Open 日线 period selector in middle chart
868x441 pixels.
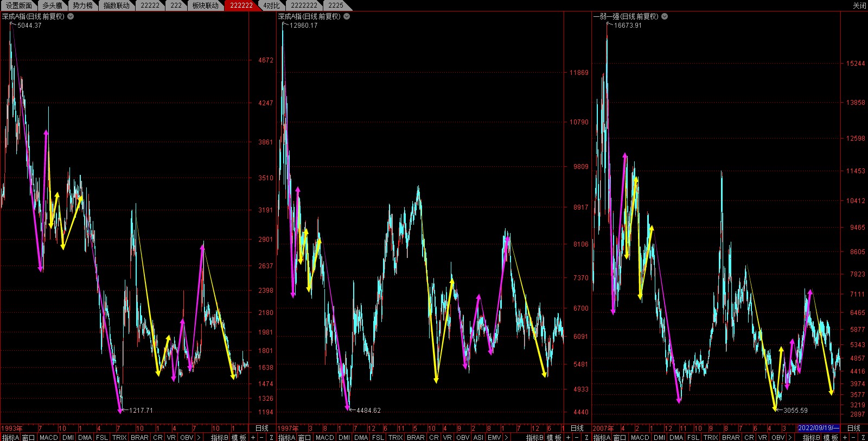[577, 428]
